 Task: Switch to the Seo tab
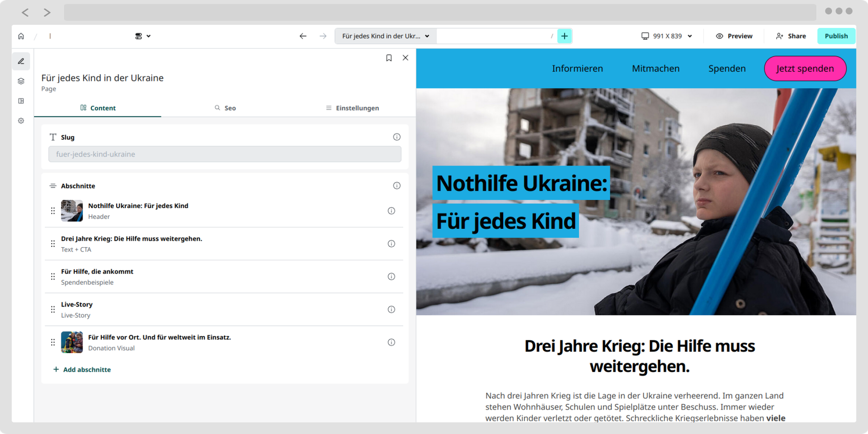click(x=225, y=108)
